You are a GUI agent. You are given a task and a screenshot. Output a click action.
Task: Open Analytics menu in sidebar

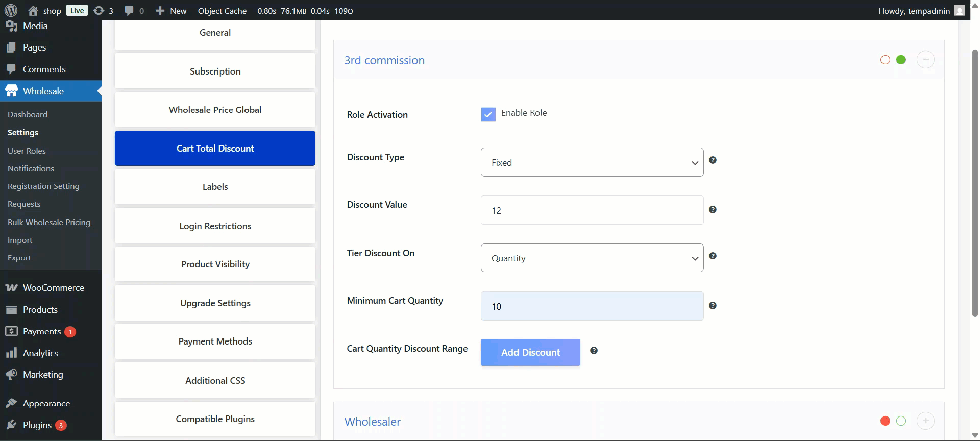[x=51, y=353]
